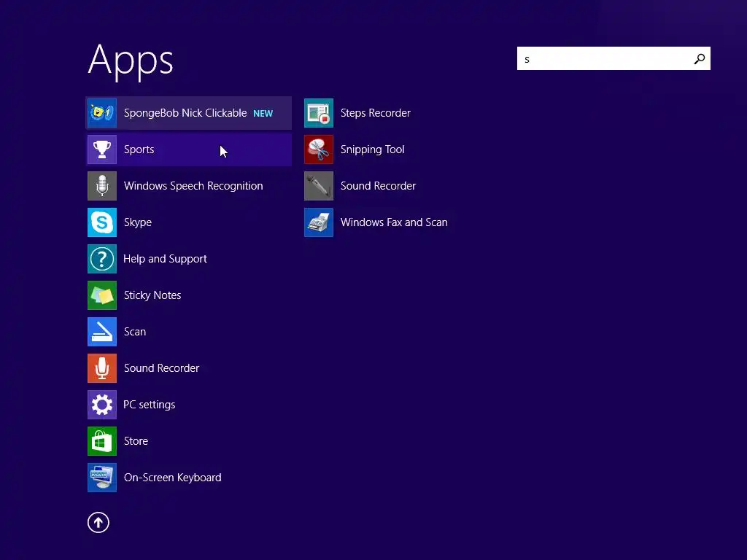Screen dimensions: 747x560
Task: Open the PC settings gear icon
Action: 102,405
